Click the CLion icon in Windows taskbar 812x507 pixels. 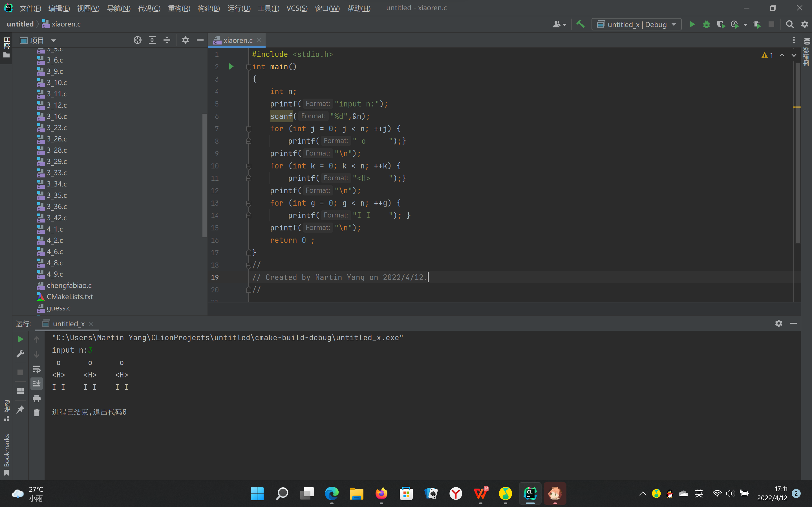coord(530,493)
